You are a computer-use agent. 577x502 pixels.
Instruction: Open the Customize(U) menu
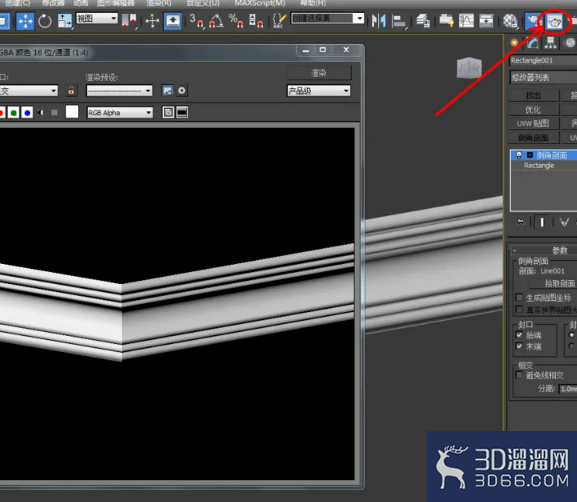[203, 3]
